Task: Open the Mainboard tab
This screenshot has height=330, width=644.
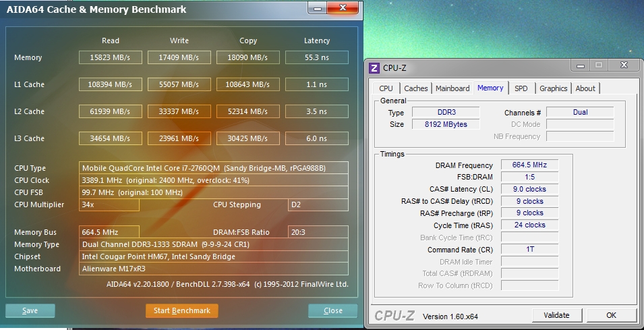Action: point(452,88)
